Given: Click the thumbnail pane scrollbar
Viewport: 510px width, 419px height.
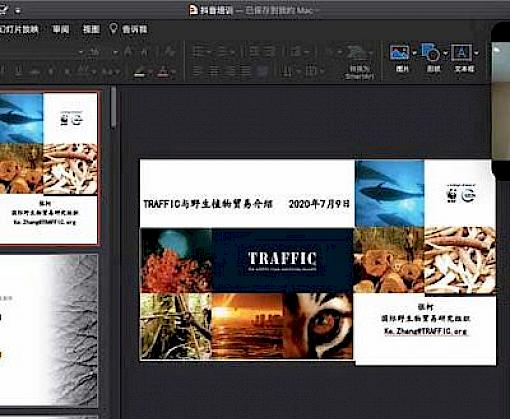Looking at the screenshot, I should coord(114,107).
